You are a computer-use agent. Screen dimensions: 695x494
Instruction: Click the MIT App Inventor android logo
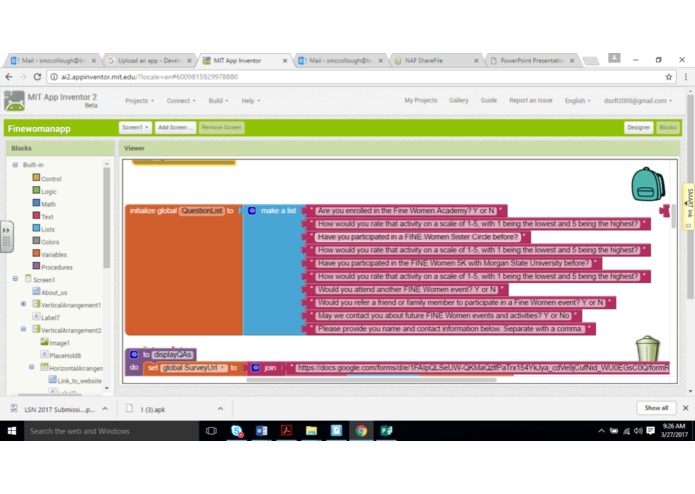click(x=14, y=101)
